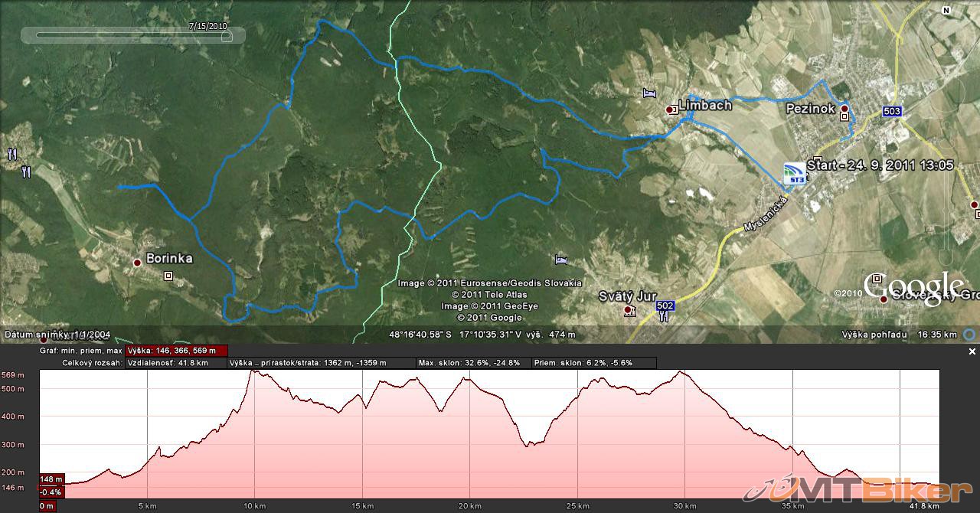Click the Vzdialenosť distance statistic
The width and height of the screenshot is (980, 513).
168,363
